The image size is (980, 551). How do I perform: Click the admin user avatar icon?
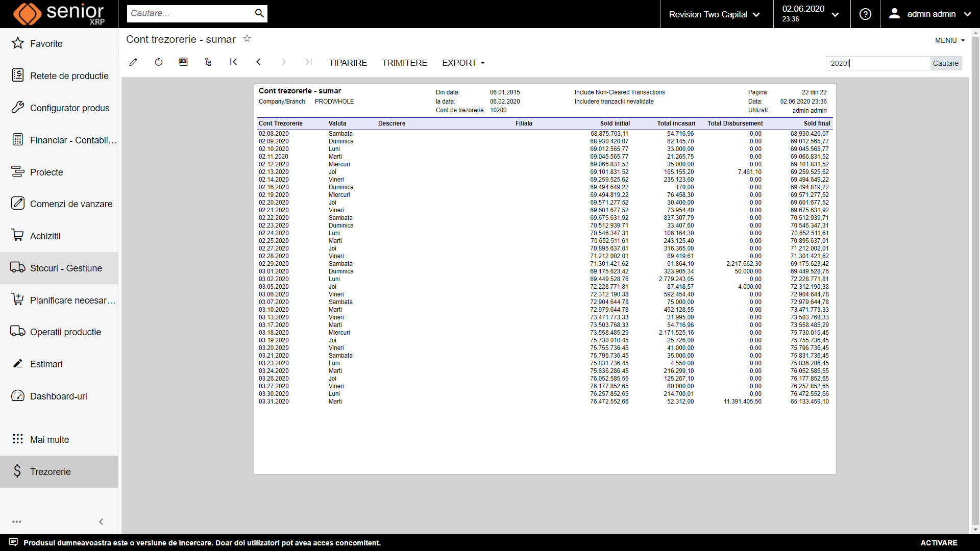pyautogui.click(x=894, y=14)
